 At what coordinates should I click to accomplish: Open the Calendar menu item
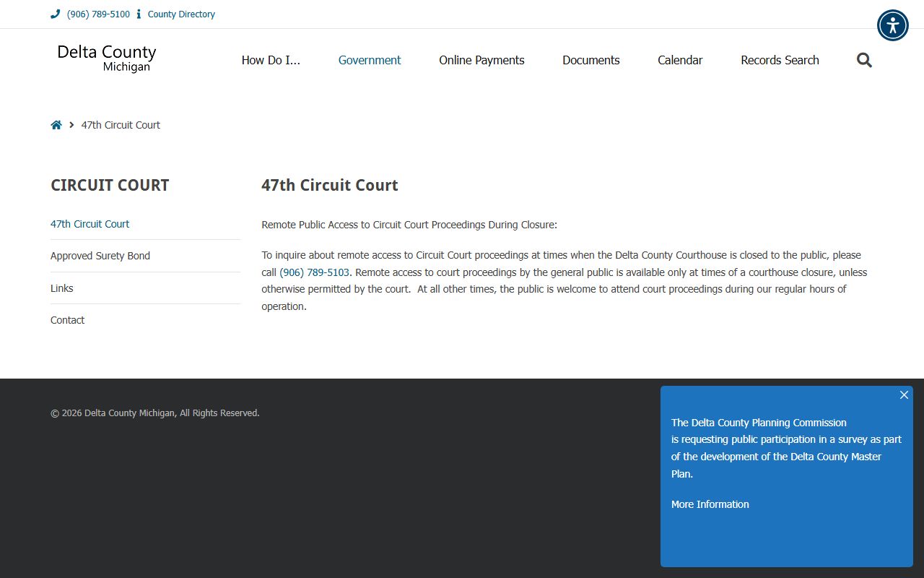[680, 60]
